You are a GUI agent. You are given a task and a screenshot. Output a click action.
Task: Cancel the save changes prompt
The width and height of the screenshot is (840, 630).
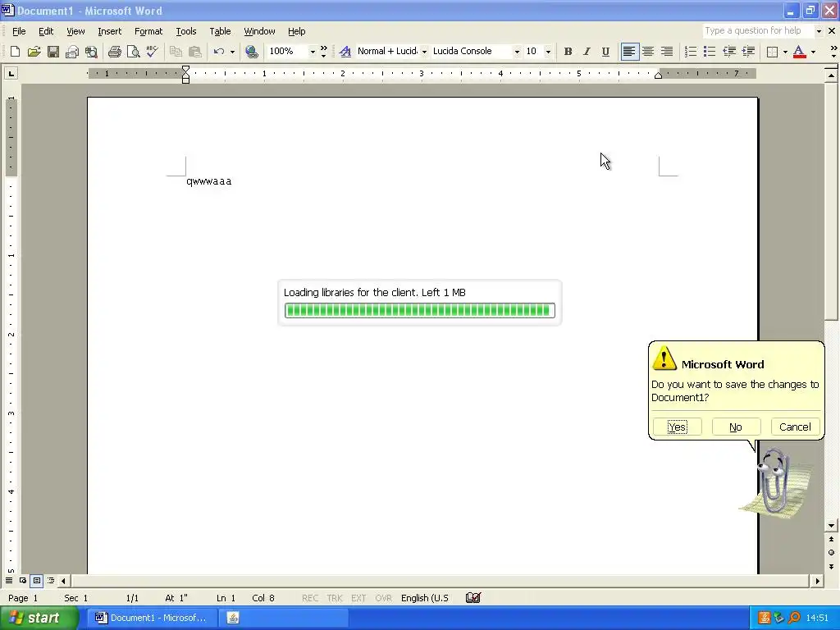[795, 427]
